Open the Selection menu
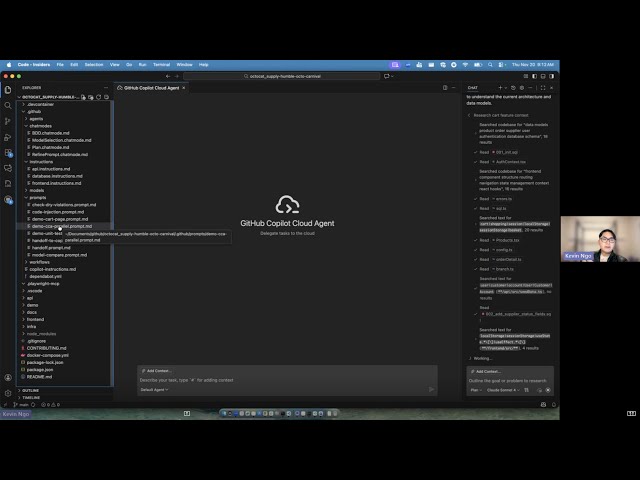 coord(93,65)
